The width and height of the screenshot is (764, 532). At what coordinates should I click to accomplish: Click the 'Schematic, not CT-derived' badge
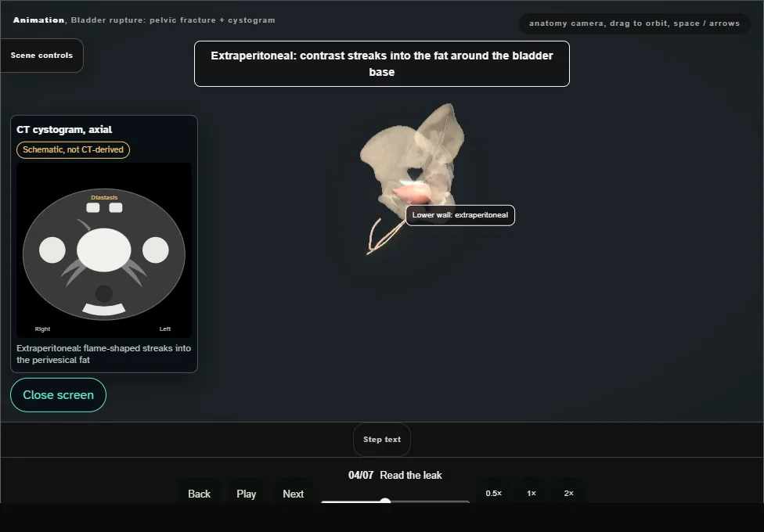73,150
